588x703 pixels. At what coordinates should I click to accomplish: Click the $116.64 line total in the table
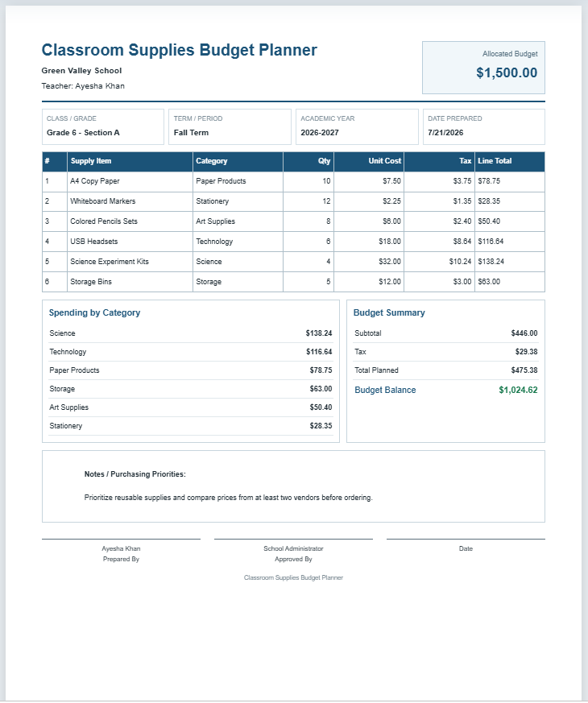510,242
